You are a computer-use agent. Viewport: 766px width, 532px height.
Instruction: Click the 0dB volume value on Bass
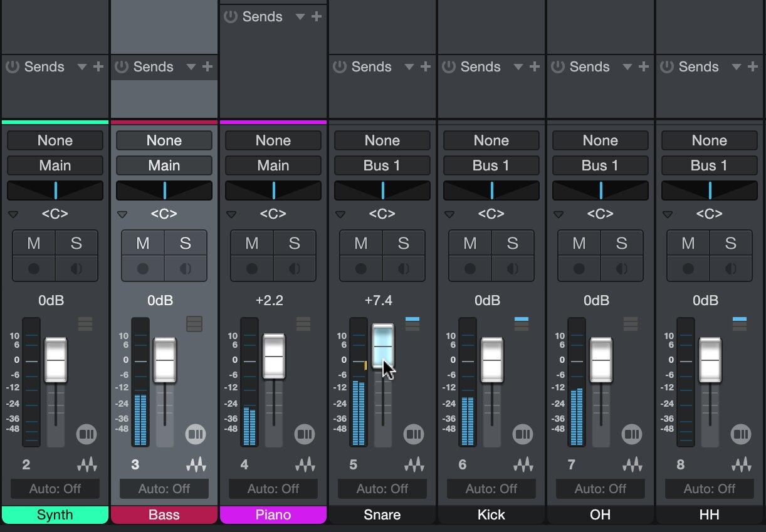(x=160, y=301)
